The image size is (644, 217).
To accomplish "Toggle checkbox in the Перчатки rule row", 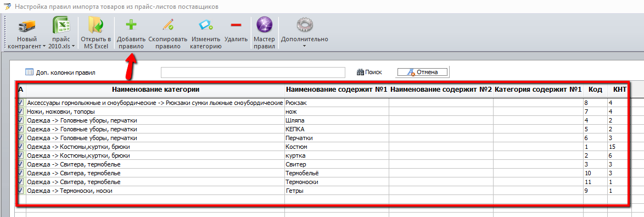I will (21, 138).
